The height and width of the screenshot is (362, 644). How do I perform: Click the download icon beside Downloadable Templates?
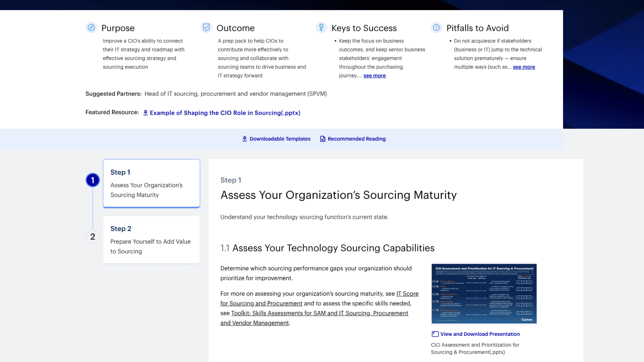pos(244,138)
